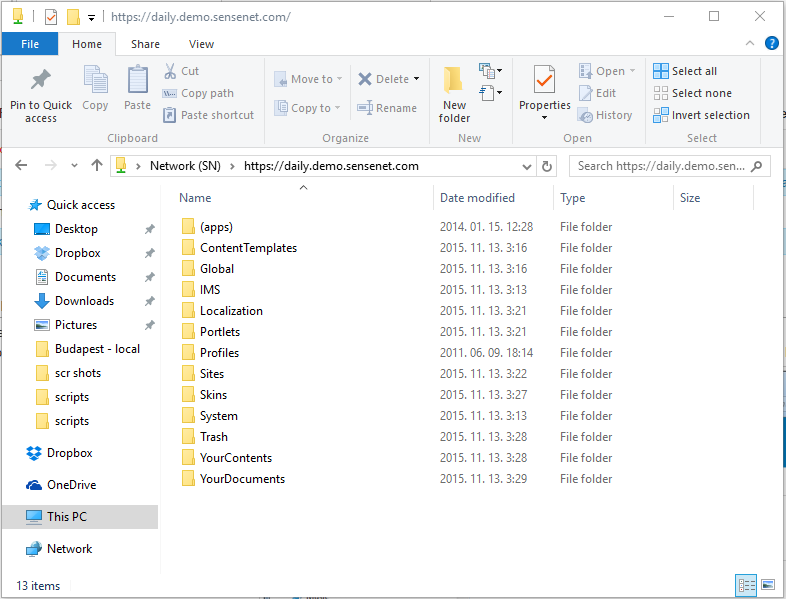Click the Refresh button
Screen dimensions: 786x599
[547, 166]
